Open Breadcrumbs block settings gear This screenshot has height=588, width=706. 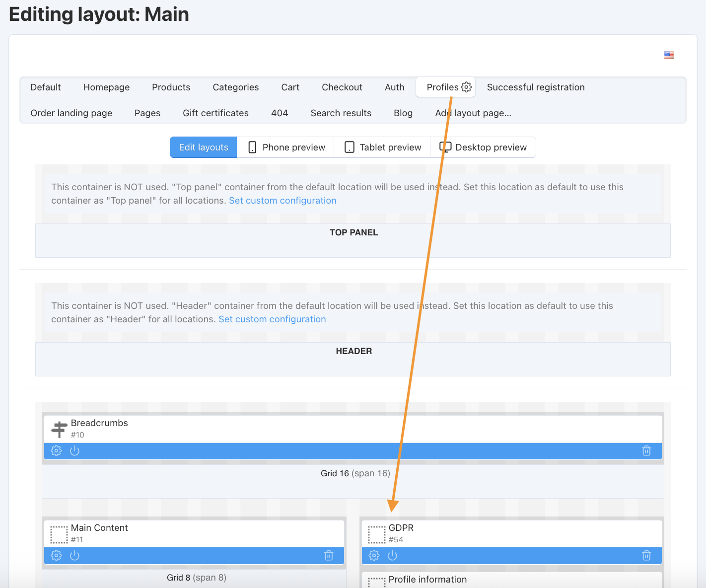(57, 451)
